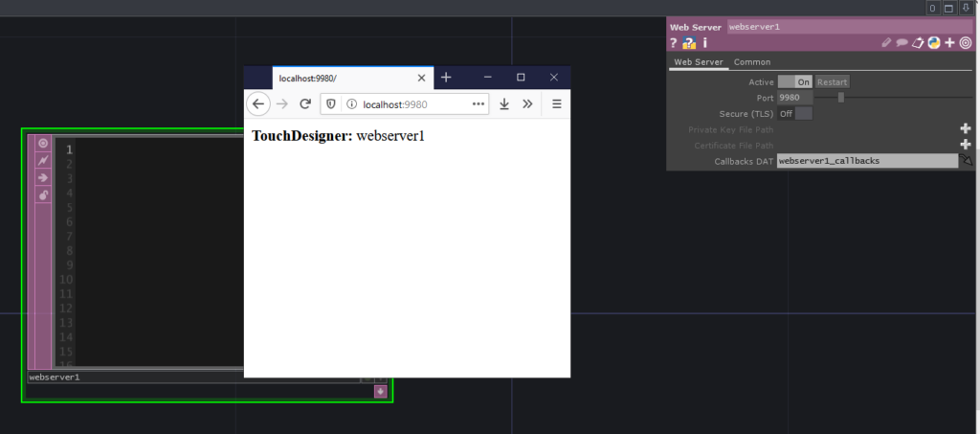Select the localhost:9980/ browser tab

[x=353, y=79]
